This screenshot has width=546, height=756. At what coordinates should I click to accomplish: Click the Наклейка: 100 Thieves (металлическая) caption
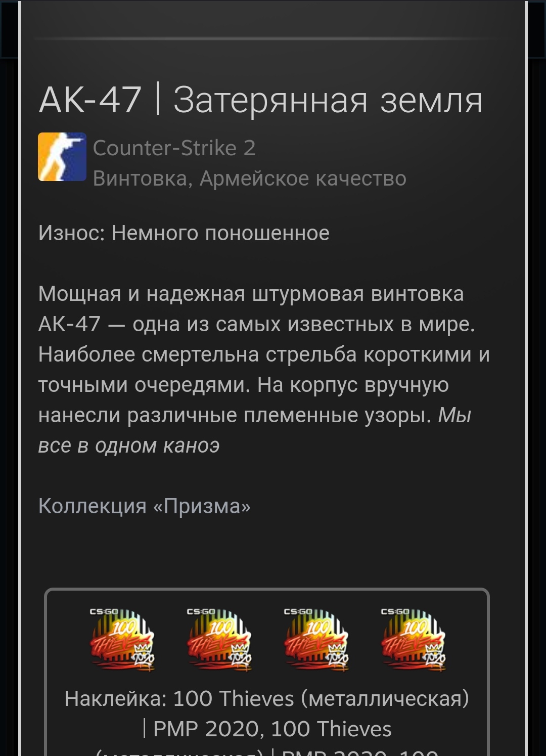[x=267, y=699]
